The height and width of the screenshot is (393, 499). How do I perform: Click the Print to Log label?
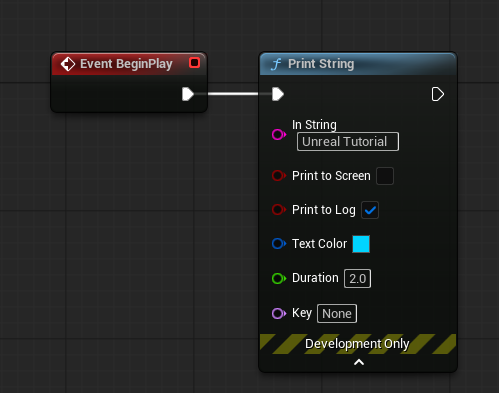coord(324,210)
